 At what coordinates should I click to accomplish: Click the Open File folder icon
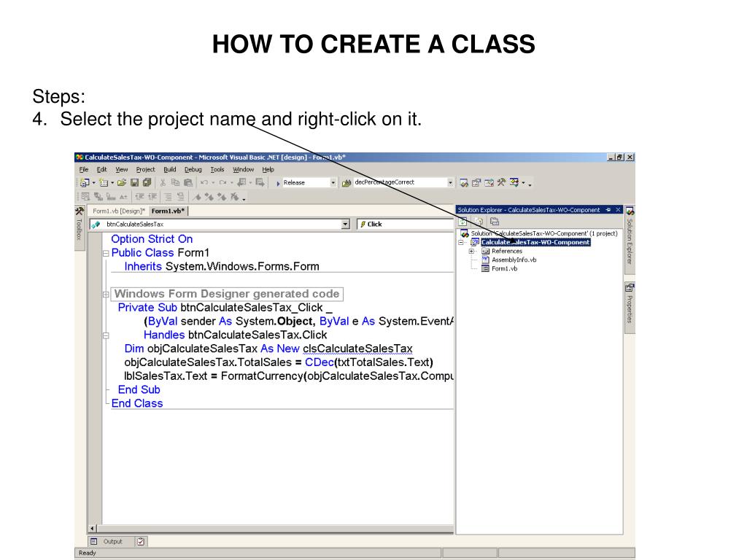point(122,182)
